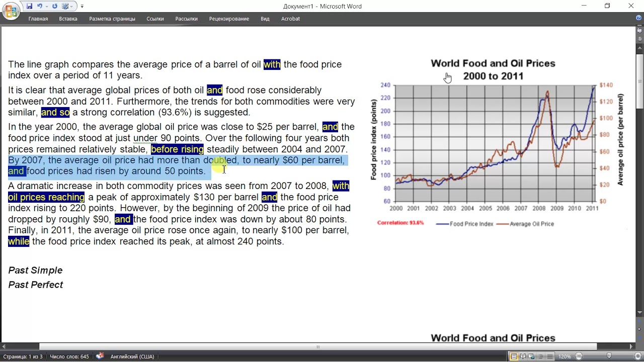Open the Разметка страницы ribbon tab

click(x=112, y=19)
